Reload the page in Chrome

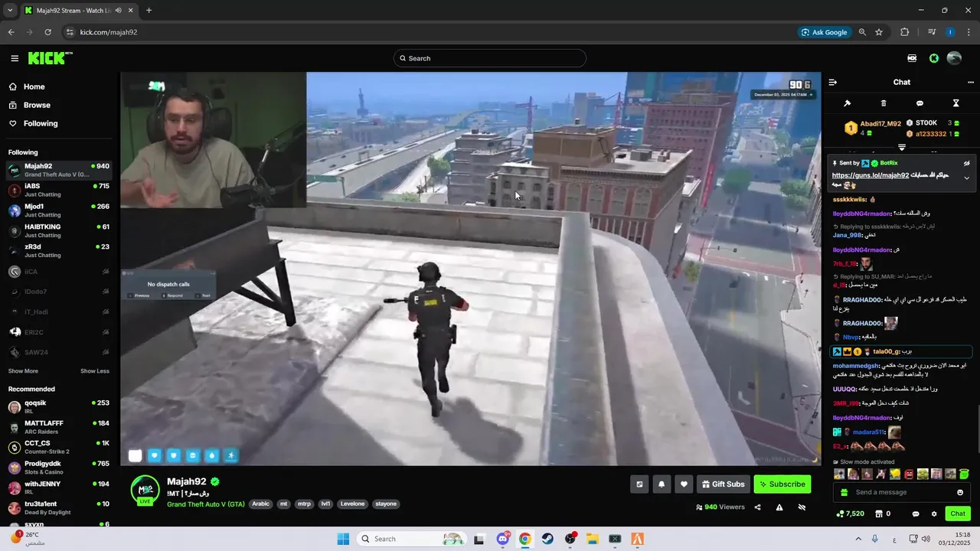47,32
